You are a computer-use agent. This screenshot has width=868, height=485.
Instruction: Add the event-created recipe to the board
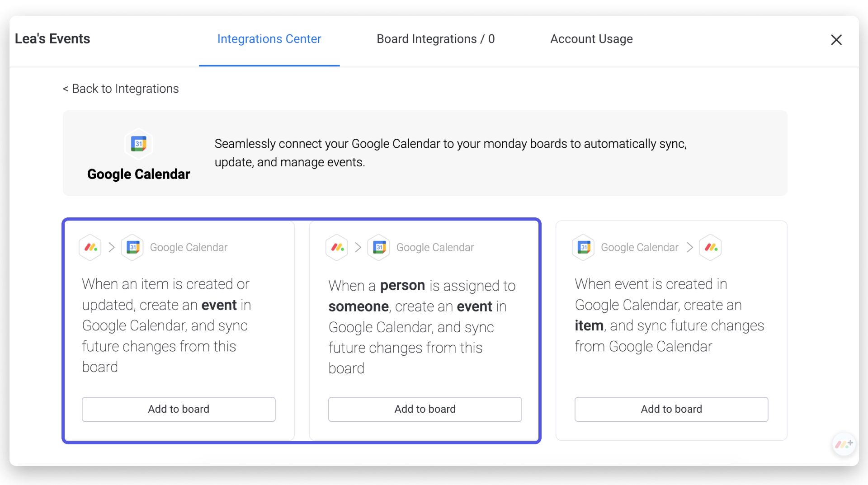click(671, 409)
